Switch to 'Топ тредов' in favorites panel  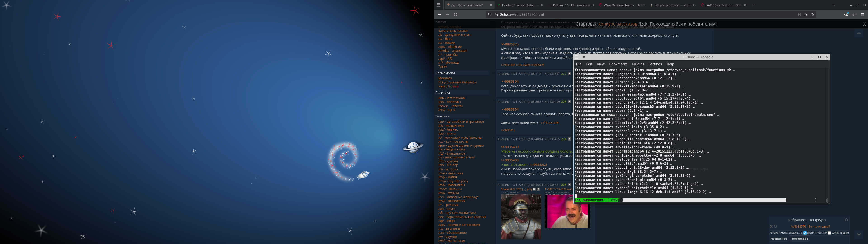click(800, 239)
